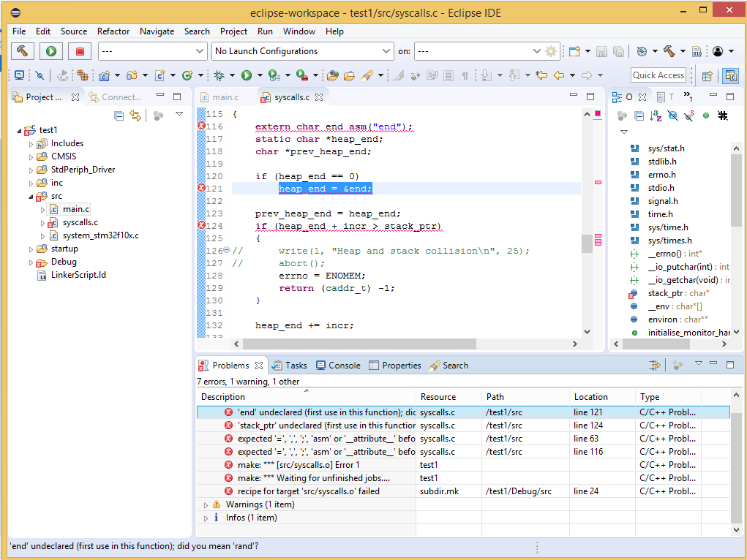Click the Focus on Active Task icon in Outline

click(622, 116)
